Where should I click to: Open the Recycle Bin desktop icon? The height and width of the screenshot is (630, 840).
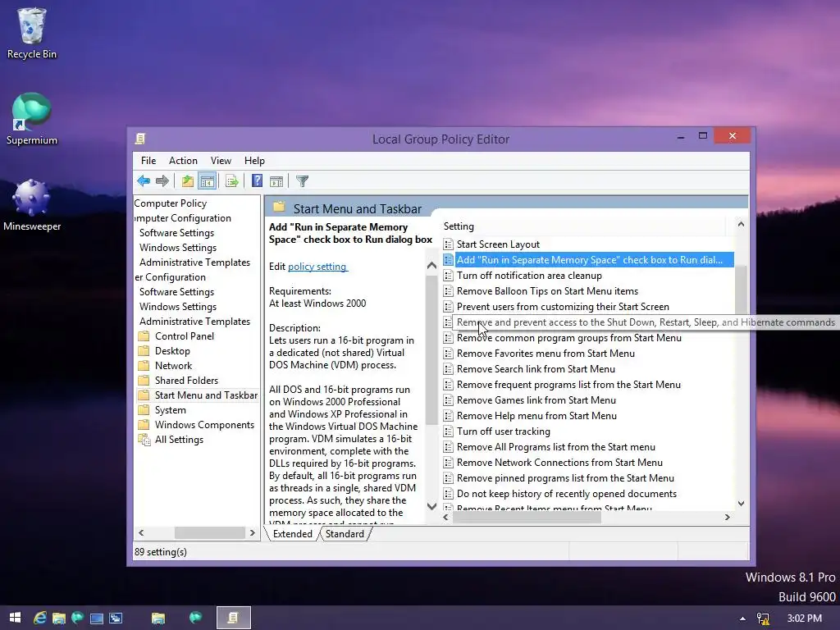pos(32,32)
